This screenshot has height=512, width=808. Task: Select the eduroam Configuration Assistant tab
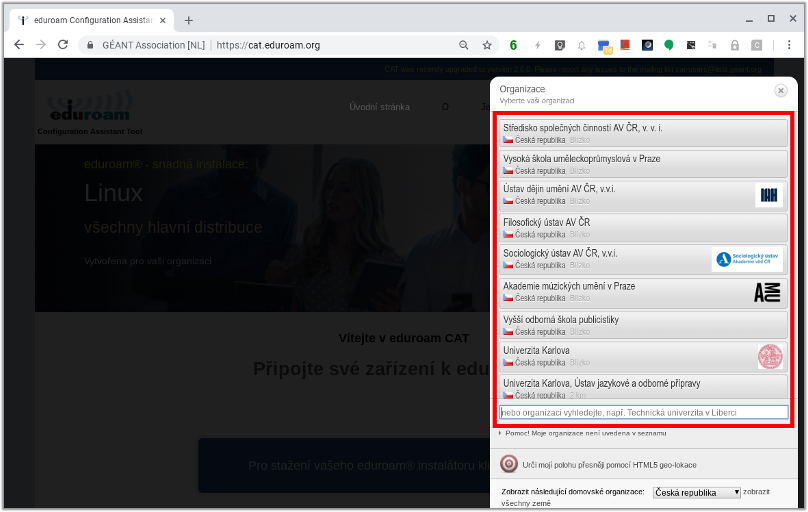click(x=92, y=21)
